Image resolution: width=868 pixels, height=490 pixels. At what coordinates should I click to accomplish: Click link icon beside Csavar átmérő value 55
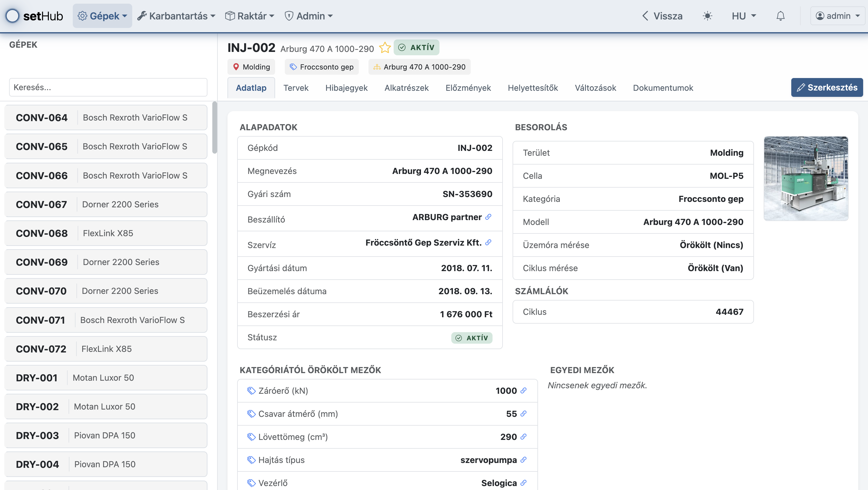tap(523, 414)
